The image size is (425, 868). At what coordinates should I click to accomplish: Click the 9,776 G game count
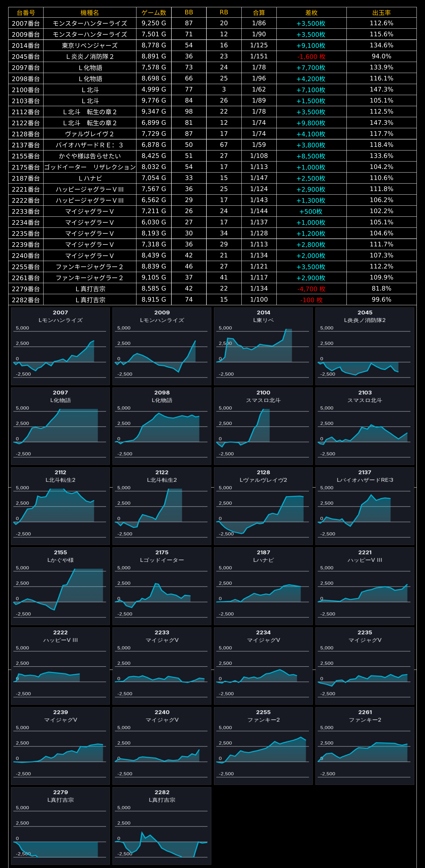pos(154,101)
